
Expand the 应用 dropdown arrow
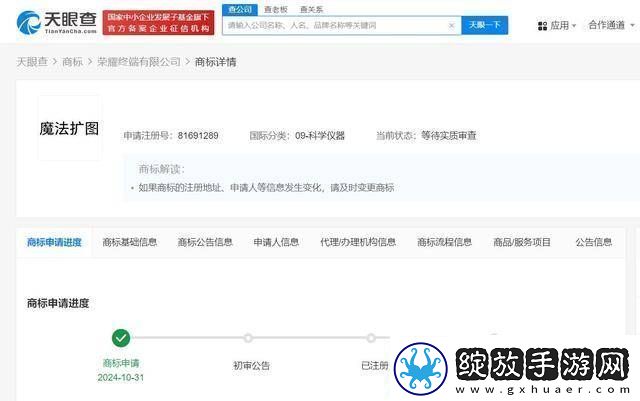574,26
